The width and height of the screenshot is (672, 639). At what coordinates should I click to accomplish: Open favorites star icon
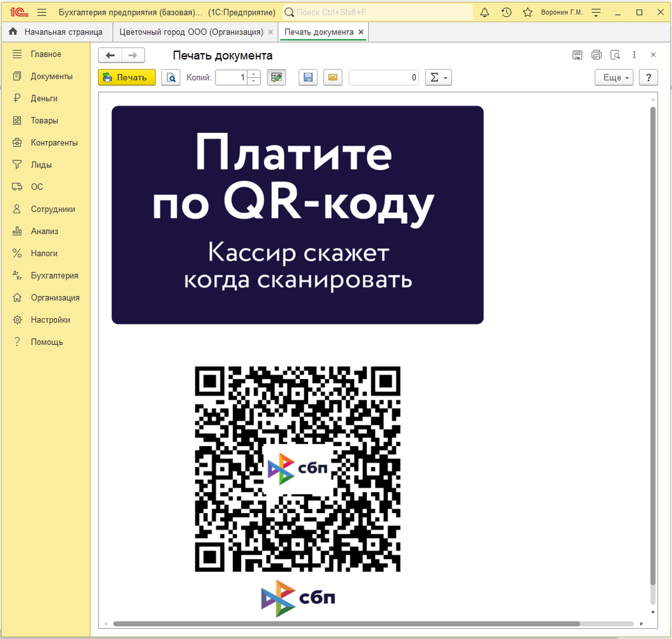click(527, 12)
